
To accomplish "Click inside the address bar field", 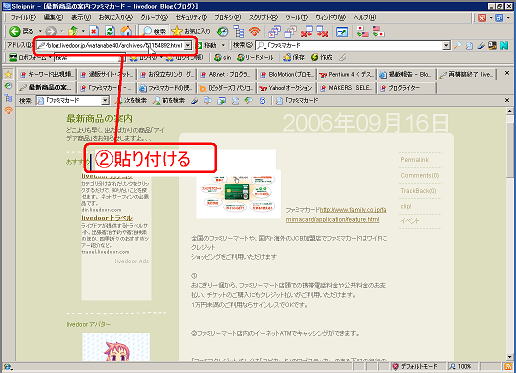I will coord(110,45).
